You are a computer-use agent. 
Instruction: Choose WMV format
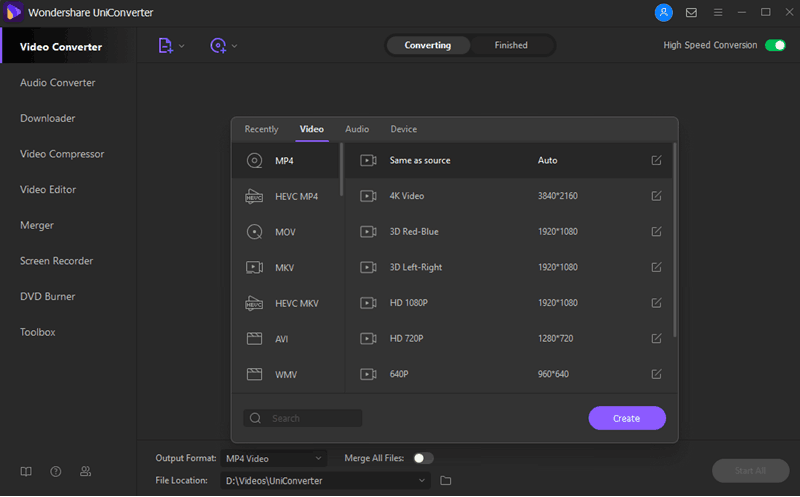pos(286,375)
